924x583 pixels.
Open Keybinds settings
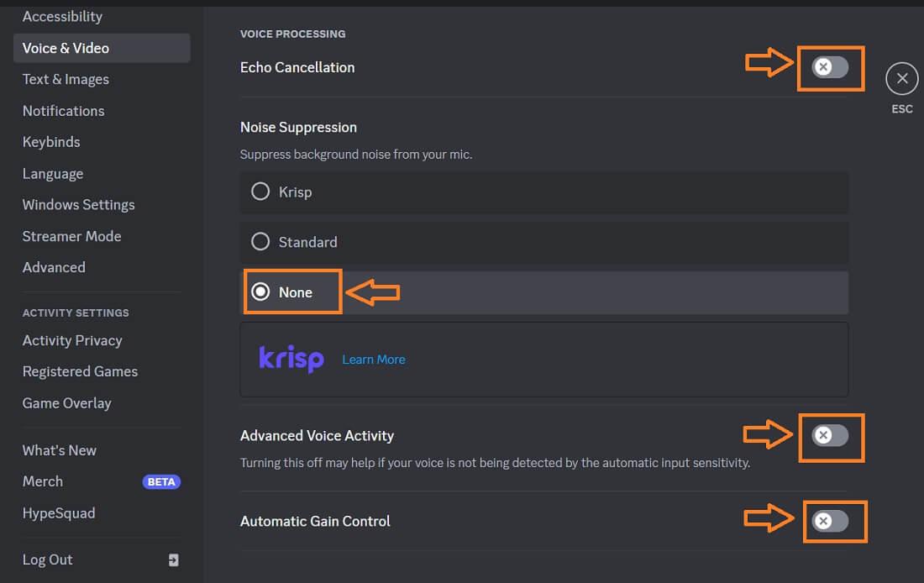pos(51,142)
